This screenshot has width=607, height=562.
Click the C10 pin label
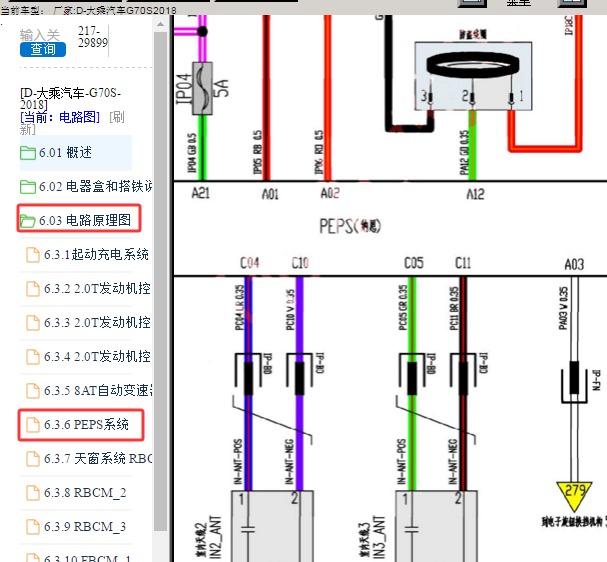[300, 263]
